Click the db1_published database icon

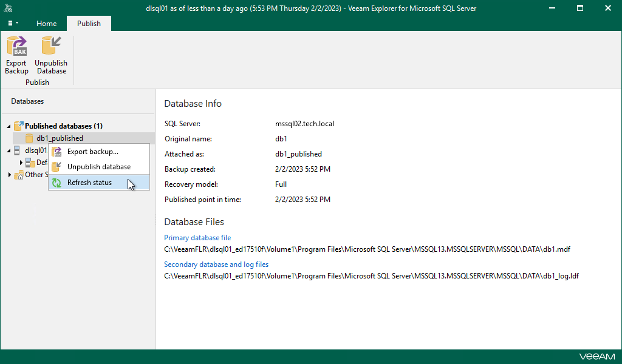29,138
